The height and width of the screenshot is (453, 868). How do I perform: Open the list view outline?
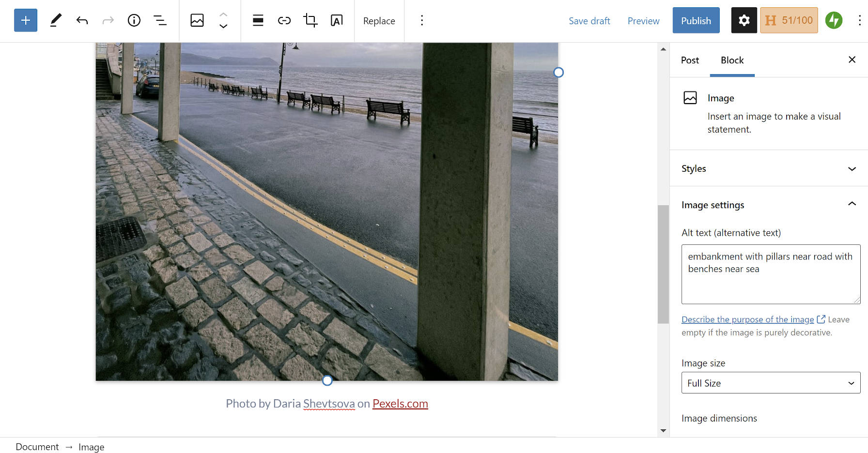(x=160, y=20)
